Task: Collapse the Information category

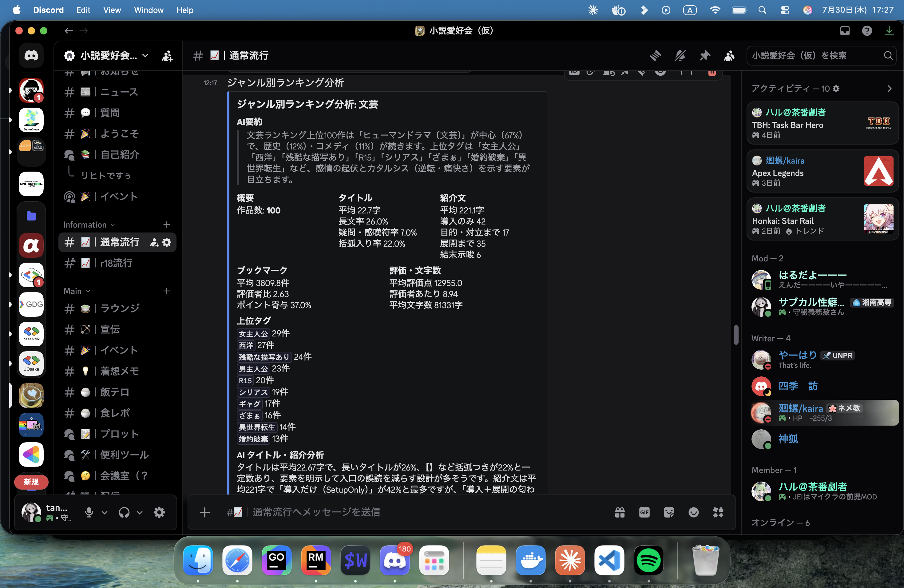Action: coord(89,224)
